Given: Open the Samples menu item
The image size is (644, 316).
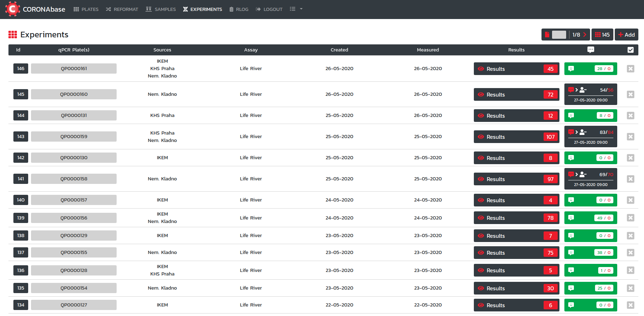Looking at the screenshot, I should (161, 9).
